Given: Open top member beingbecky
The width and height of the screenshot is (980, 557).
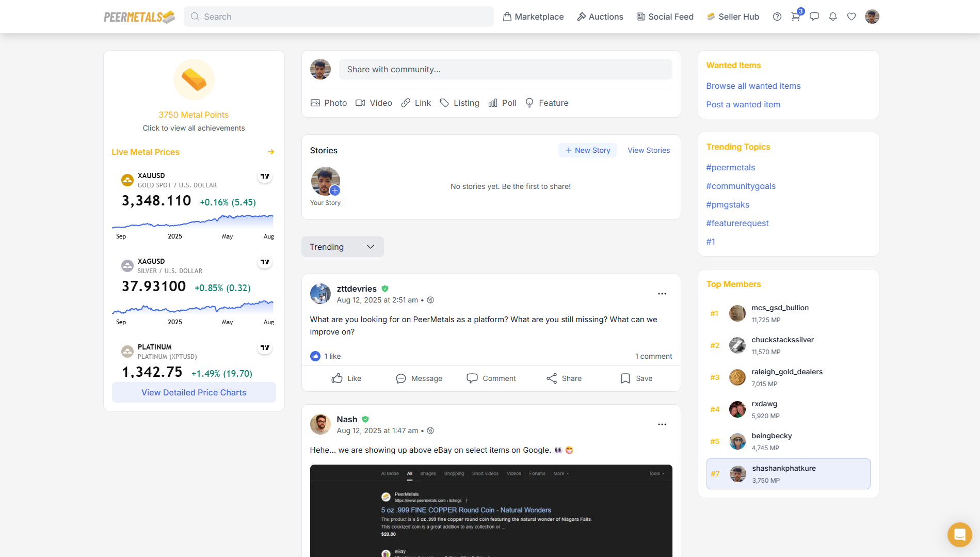Looking at the screenshot, I should [789, 441].
